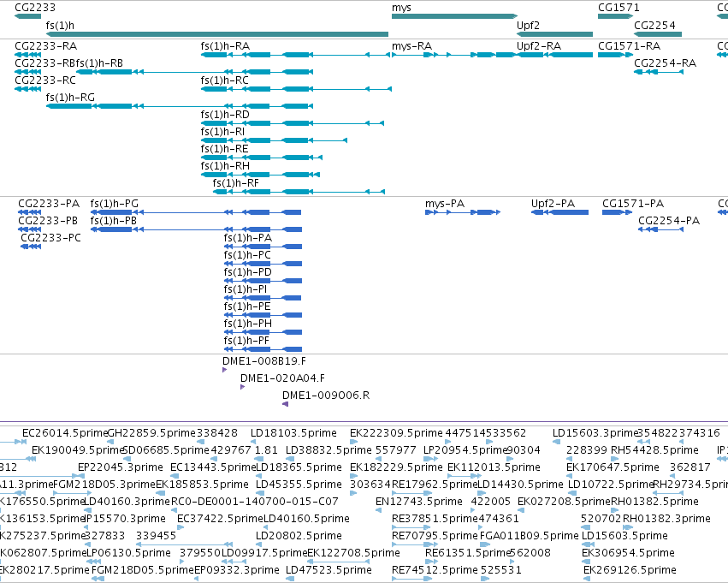Click the CG2254-PA protein label

pyautogui.click(x=669, y=221)
